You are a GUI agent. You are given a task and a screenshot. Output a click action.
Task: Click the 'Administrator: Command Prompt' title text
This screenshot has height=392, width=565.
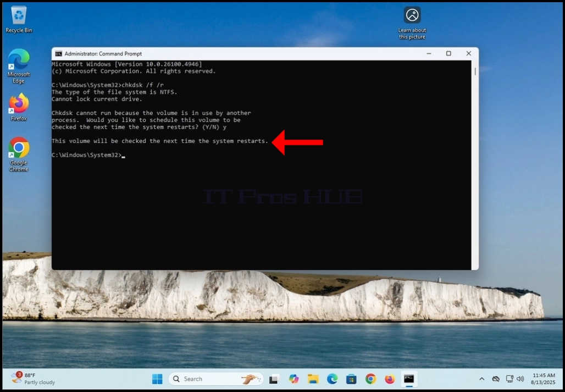tap(103, 54)
